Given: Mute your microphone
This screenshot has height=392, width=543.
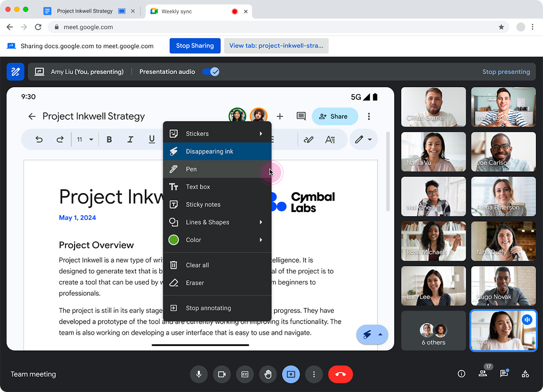Looking at the screenshot, I should point(199,374).
